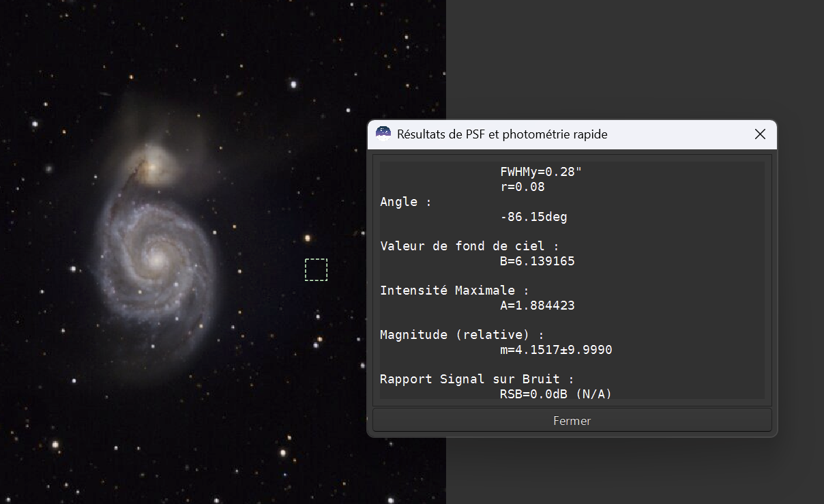This screenshot has height=504, width=824.
Task: Select the m=4.1517±9.9990 value
Action: pos(556,350)
